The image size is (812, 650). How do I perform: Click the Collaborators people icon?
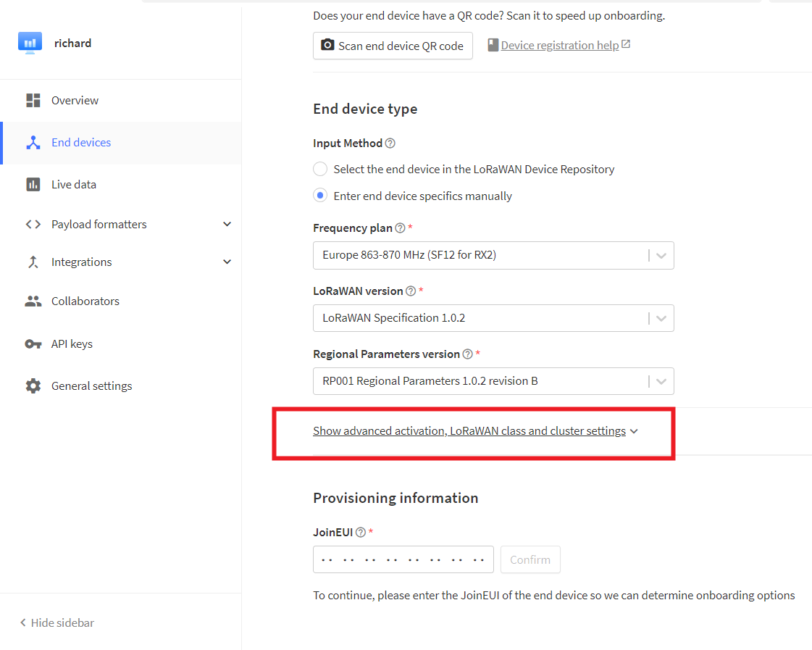pos(33,301)
